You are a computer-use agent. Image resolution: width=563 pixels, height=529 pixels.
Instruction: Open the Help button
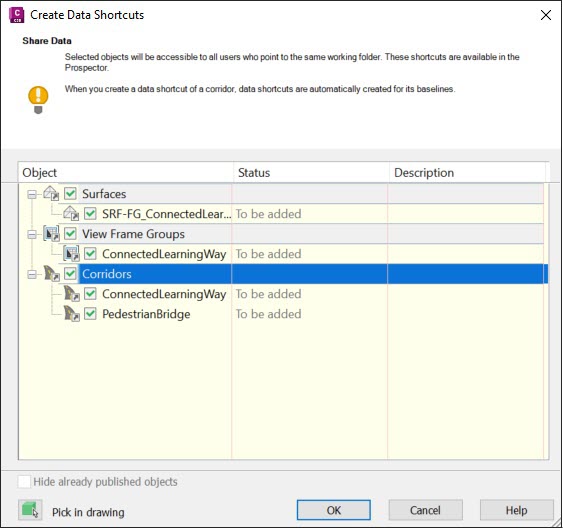[x=516, y=510]
